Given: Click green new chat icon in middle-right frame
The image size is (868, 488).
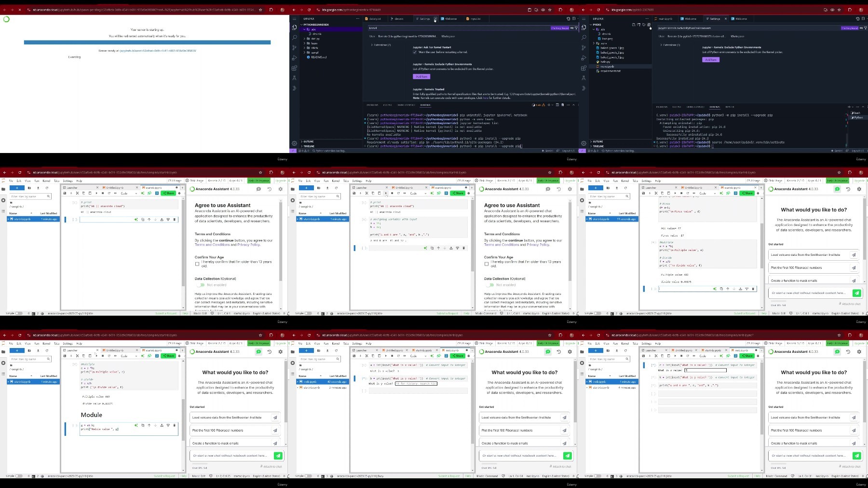Looking at the screenshot, I should [837, 189].
